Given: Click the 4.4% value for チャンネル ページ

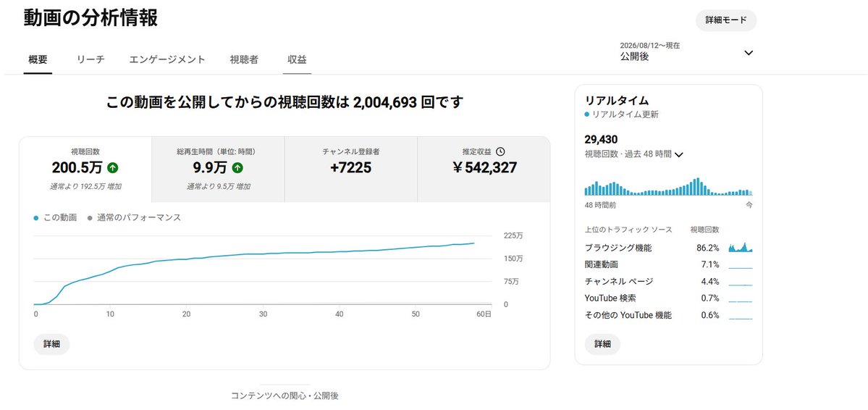Looking at the screenshot, I should [710, 282].
